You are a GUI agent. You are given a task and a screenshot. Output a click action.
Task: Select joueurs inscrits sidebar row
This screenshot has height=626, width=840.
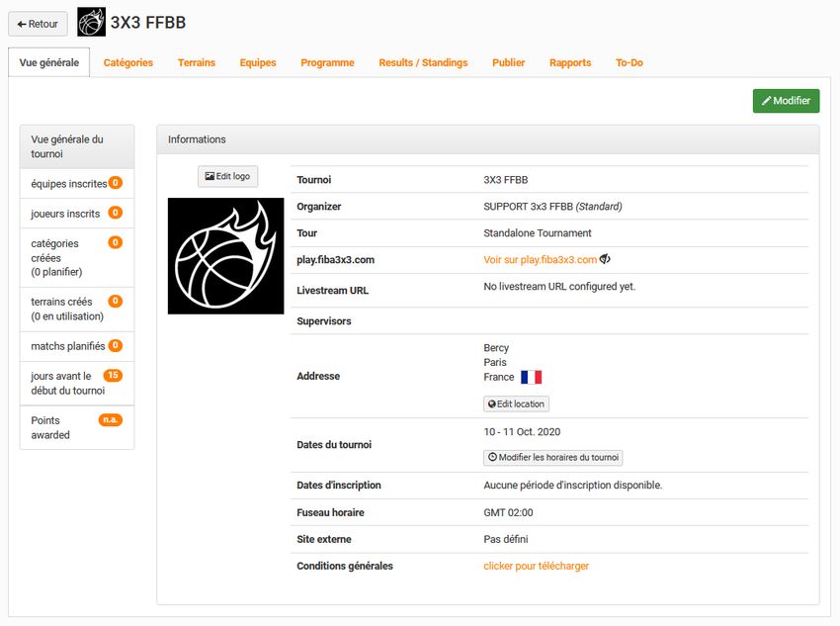[77, 214]
